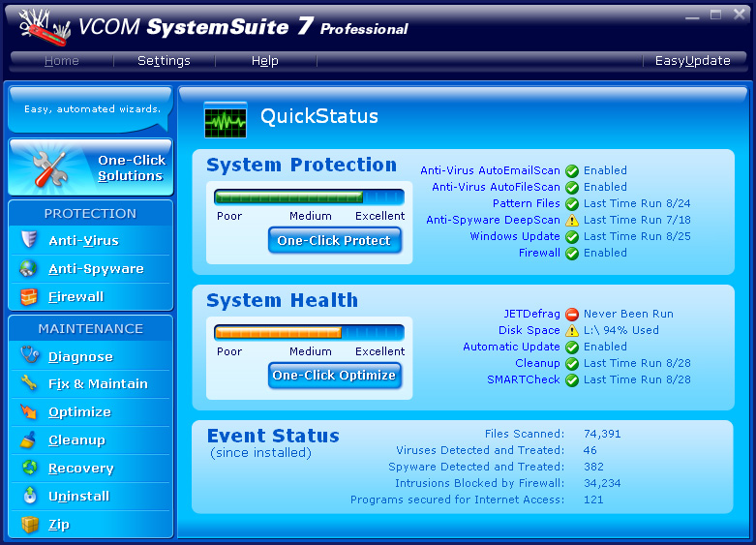Click the Anti-Virus AutoEmailScan link

490,170
